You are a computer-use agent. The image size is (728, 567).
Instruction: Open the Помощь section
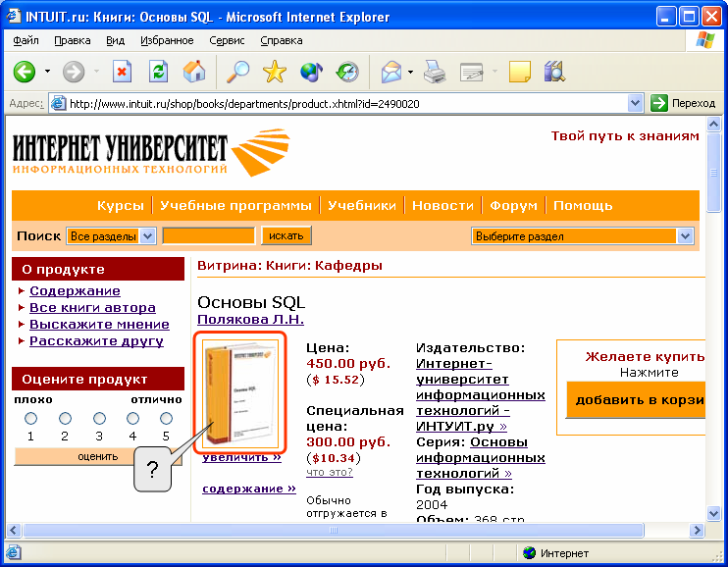tap(583, 205)
